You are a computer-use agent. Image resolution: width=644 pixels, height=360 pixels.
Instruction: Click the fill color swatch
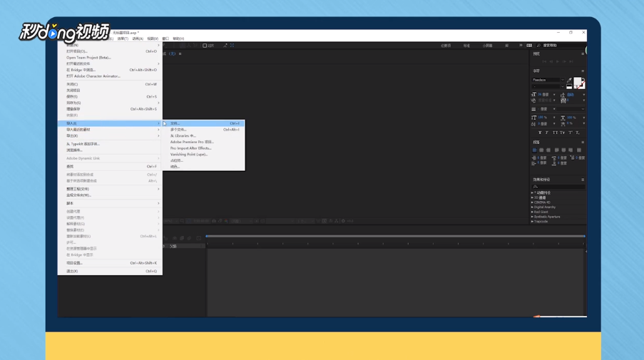click(578, 81)
